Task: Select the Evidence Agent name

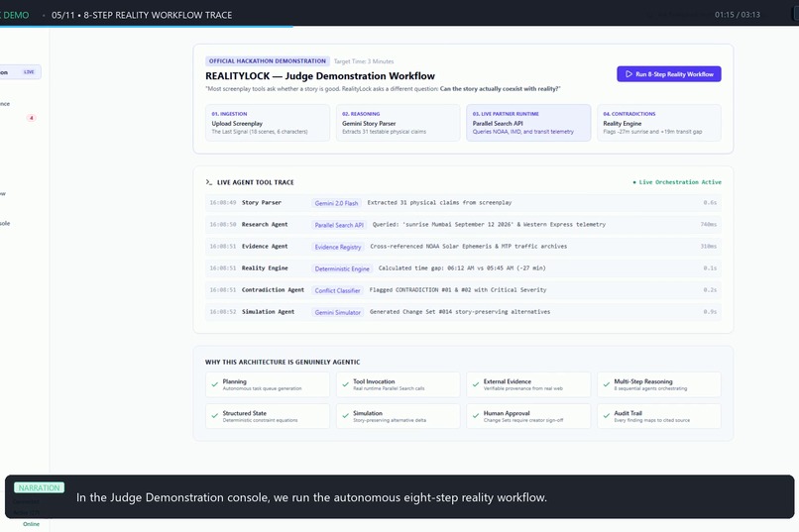Action: click(265, 247)
